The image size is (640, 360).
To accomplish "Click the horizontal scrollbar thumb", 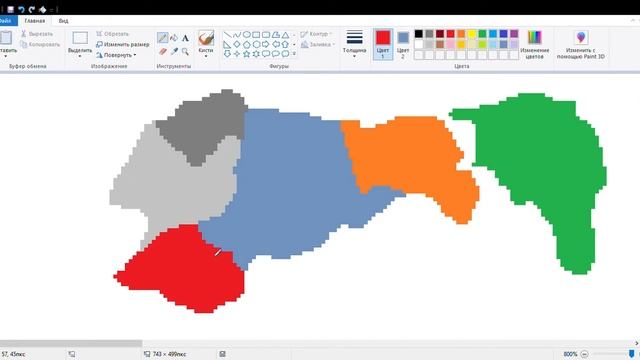I will (71, 343).
